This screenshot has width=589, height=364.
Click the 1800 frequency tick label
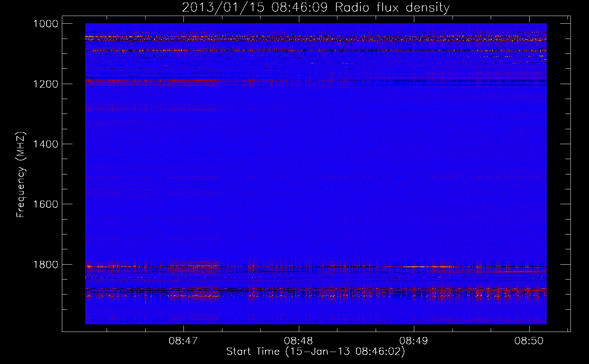click(46, 265)
